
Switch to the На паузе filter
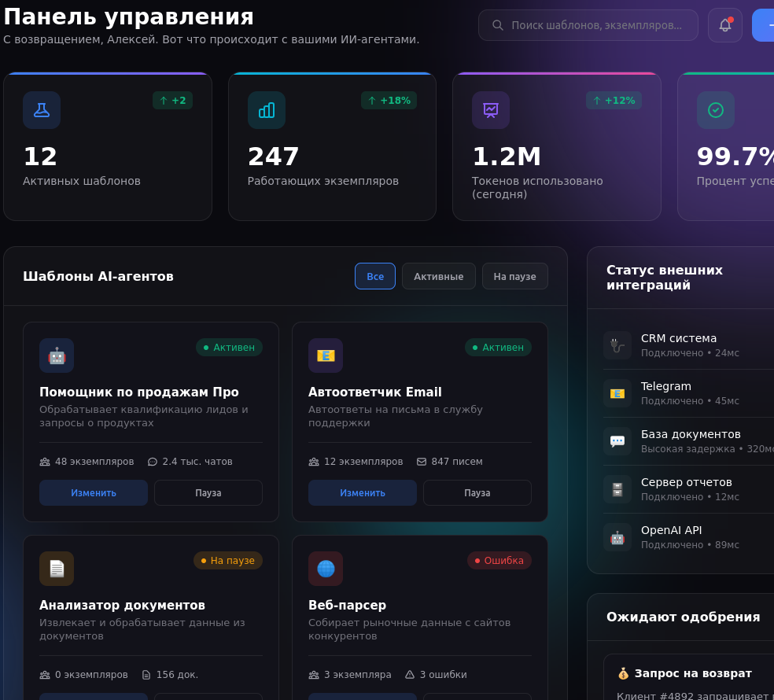point(514,275)
